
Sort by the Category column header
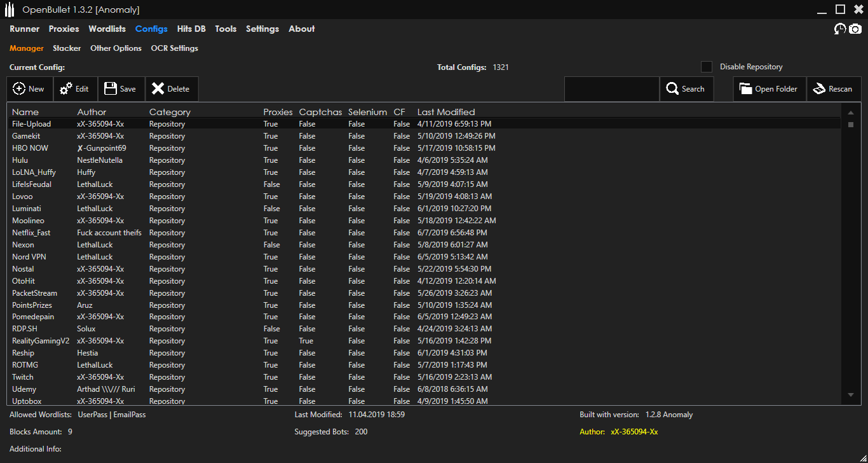click(x=170, y=112)
